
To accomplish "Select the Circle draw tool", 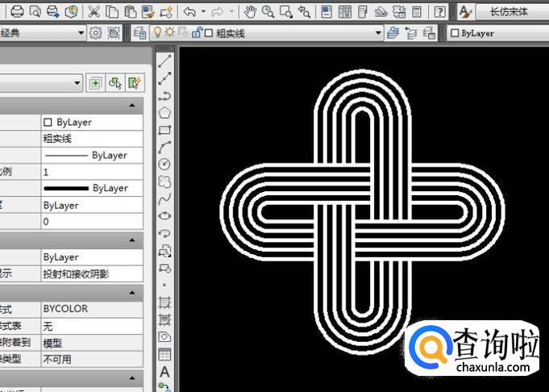I will point(164,164).
